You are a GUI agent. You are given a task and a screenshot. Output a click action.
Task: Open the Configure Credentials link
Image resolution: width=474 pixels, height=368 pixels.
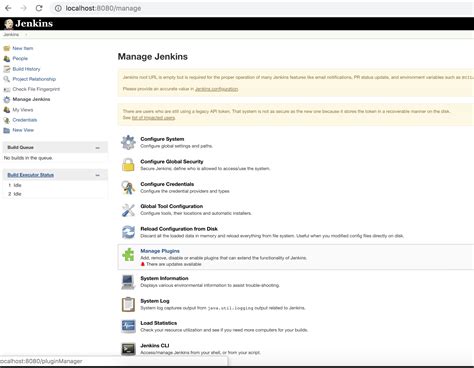tap(167, 184)
